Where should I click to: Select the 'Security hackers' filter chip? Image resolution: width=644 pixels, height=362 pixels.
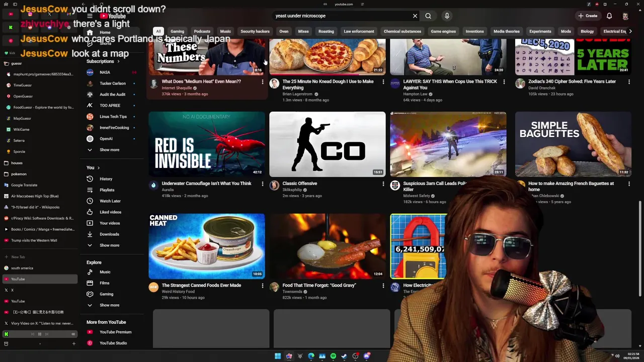255,32
